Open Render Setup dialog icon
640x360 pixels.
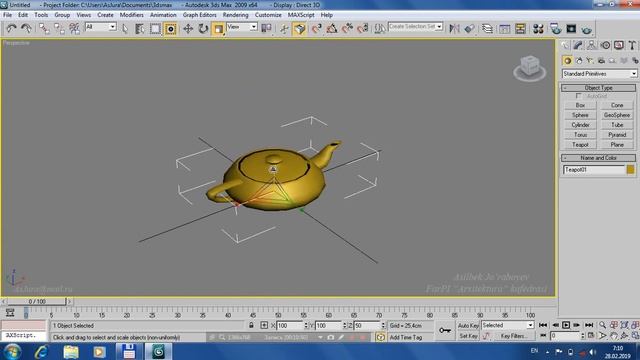(x=556, y=29)
